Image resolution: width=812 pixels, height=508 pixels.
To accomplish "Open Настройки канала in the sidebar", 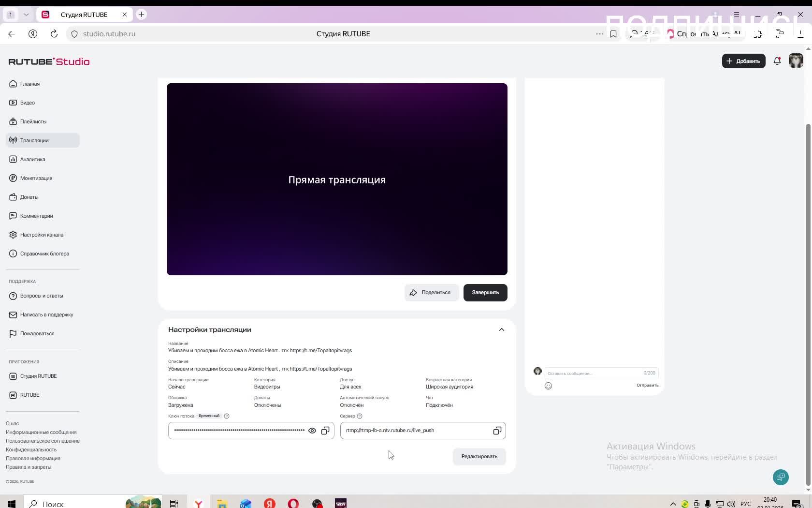I will coord(43,235).
